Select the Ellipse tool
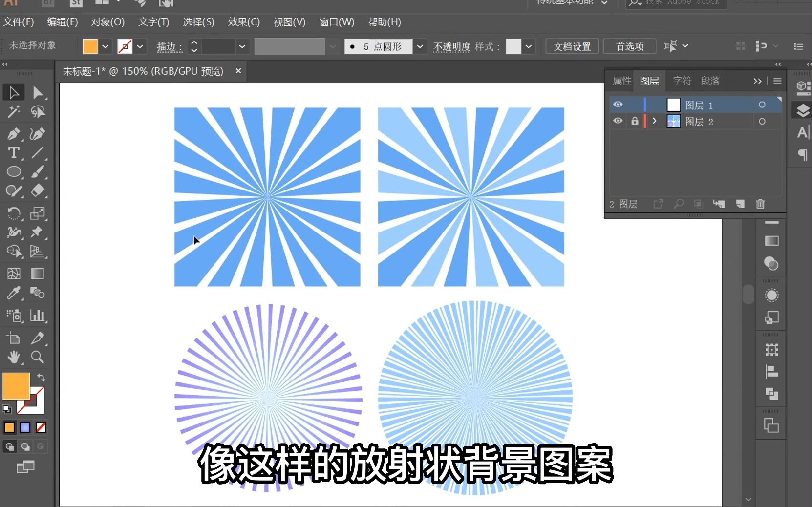Image resolution: width=812 pixels, height=507 pixels. [14, 172]
